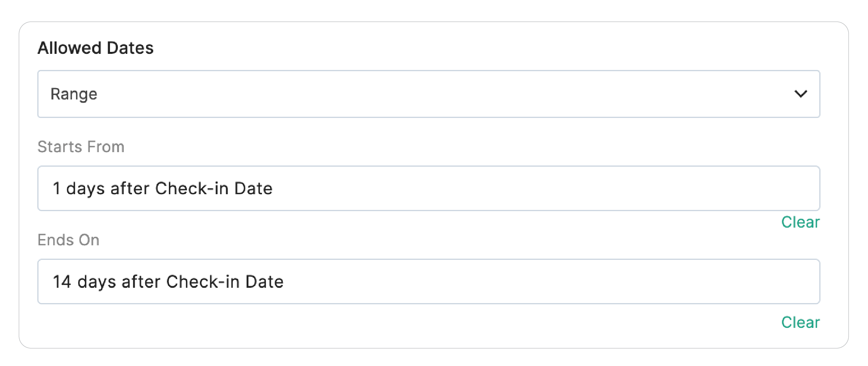Click the chevron arrow in the Range dropdown
Viewport: 868px width, 366px height.
[x=800, y=94]
